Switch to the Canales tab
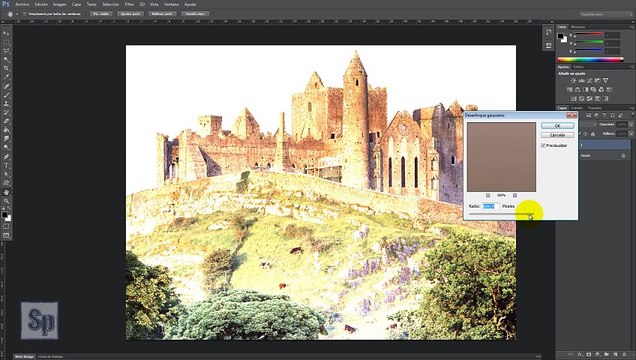636x360 pixels. 577,108
